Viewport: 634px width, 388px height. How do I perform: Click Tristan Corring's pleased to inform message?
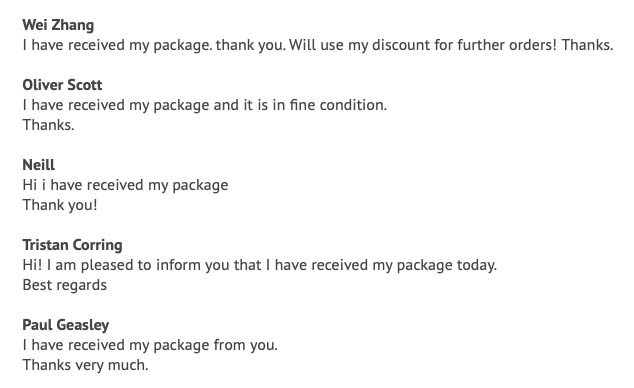pos(260,265)
